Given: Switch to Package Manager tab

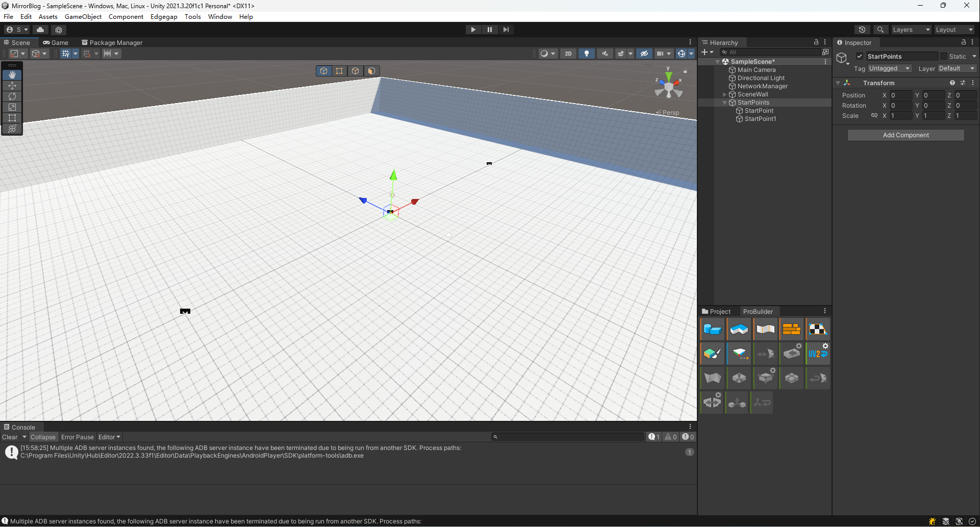Looking at the screenshot, I should pyautogui.click(x=112, y=43).
